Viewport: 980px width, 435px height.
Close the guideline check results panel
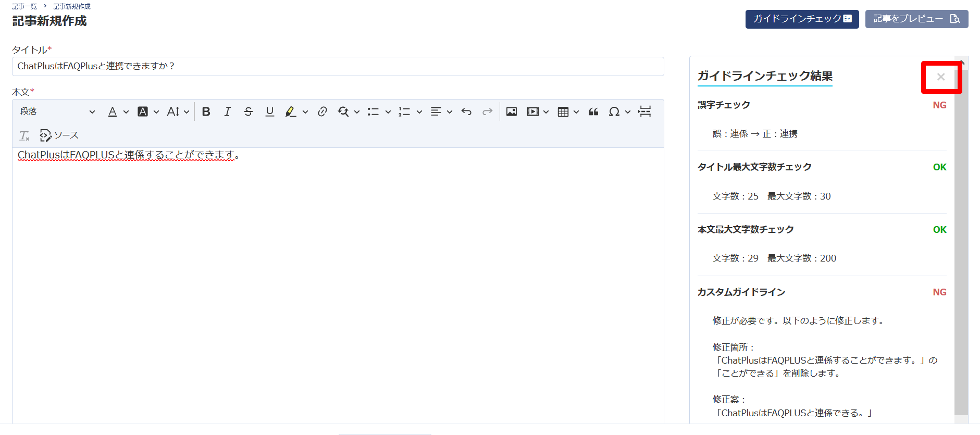coord(941,77)
